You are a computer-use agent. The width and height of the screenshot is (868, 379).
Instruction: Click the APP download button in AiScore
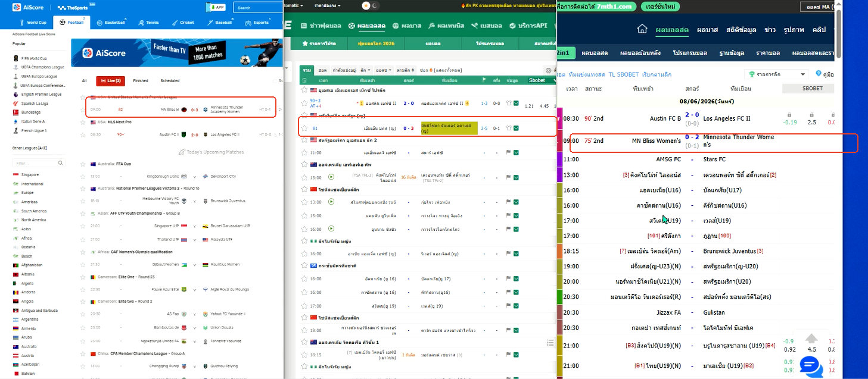(x=217, y=7)
